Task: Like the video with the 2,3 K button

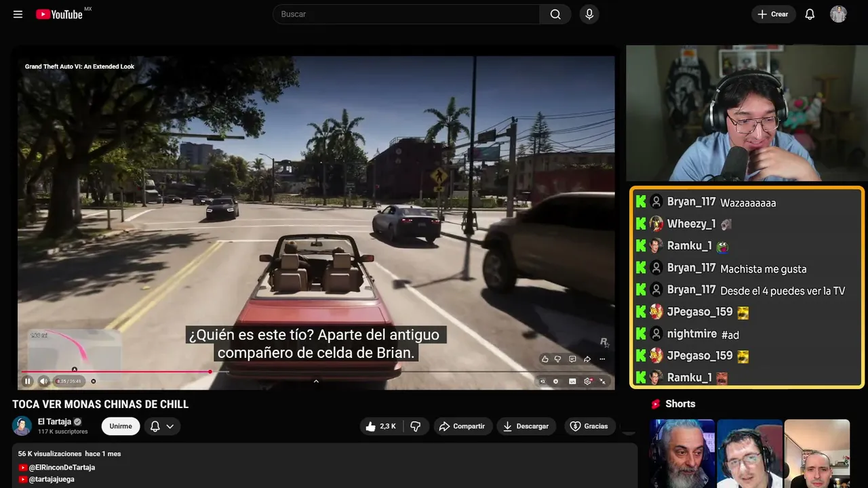Action: click(x=380, y=426)
